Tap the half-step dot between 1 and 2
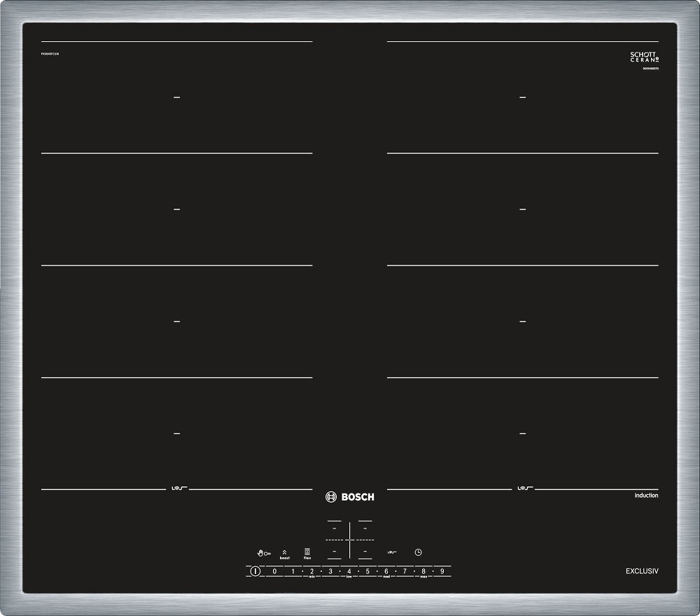700x616 pixels. (x=302, y=571)
